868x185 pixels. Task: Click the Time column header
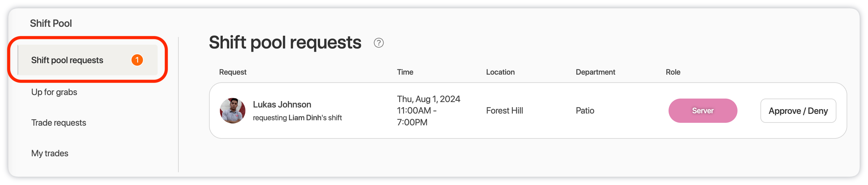coord(405,72)
